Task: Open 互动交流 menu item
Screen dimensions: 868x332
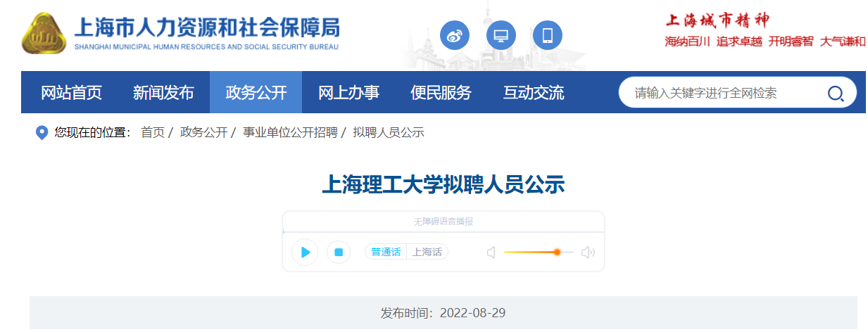Action: pyautogui.click(x=534, y=93)
